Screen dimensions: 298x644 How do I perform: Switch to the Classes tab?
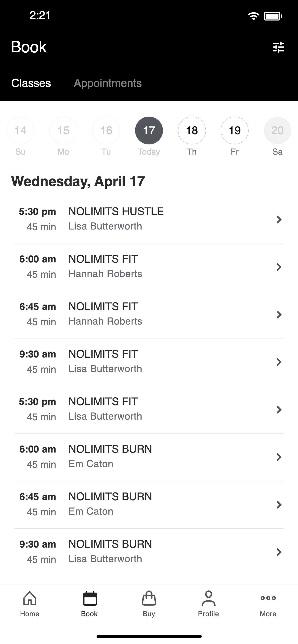31,83
